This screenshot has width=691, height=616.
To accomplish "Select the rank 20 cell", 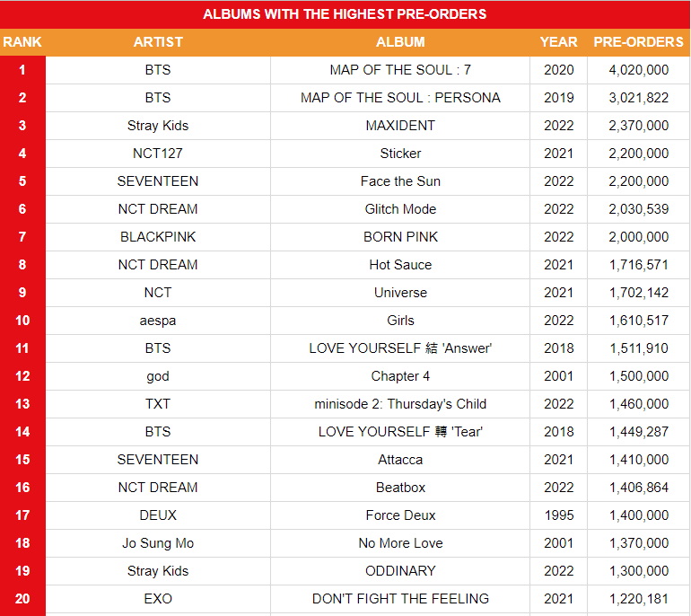I will (x=22, y=599).
